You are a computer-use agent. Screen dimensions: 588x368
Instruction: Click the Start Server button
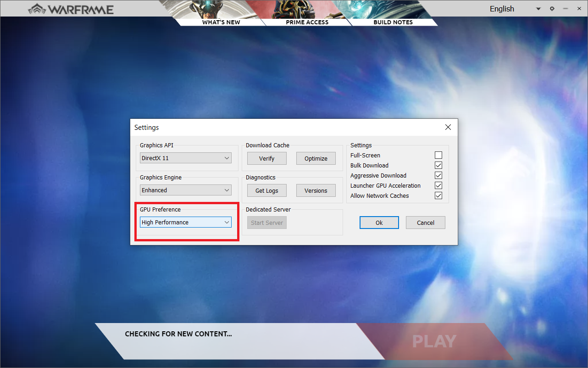point(267,223)
